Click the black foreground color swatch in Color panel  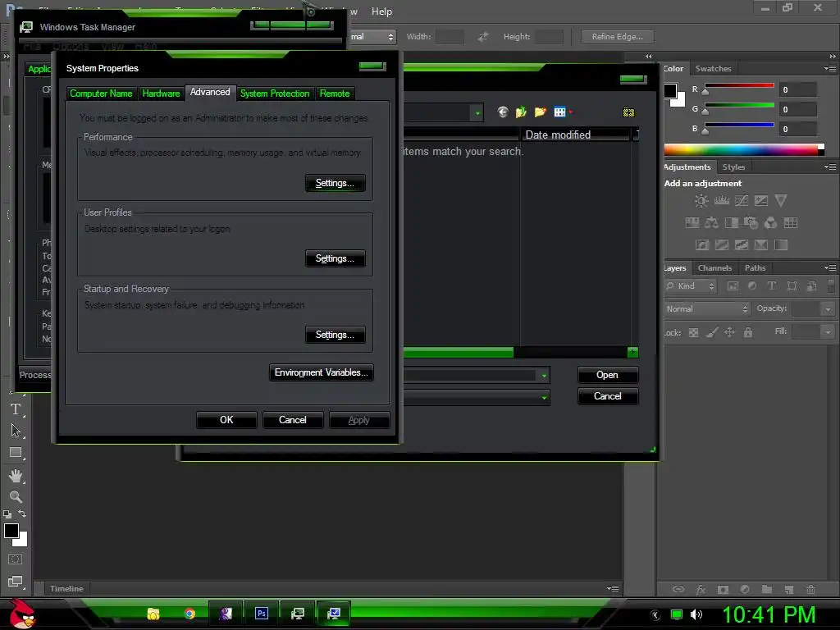pyautogui.click(x=669, y=91)
